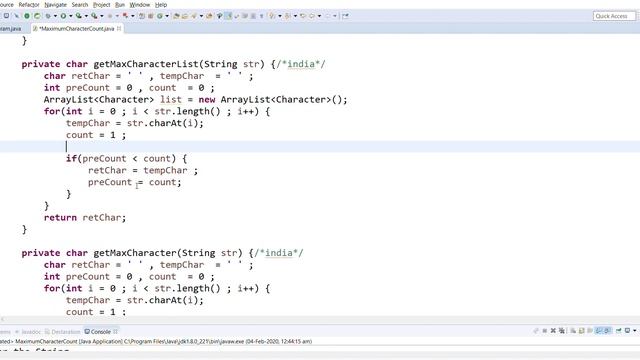Click the green circular launch icon near toolbar start

27,16
